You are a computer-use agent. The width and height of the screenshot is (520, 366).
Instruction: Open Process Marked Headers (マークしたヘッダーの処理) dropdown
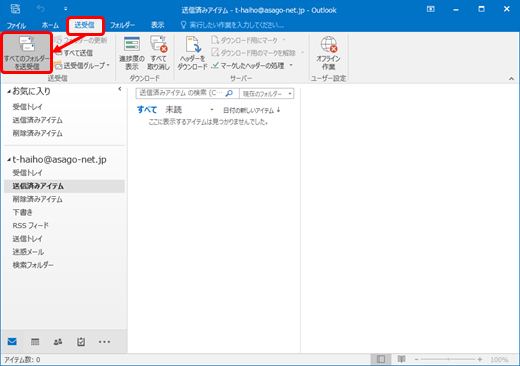coord(252,65)
